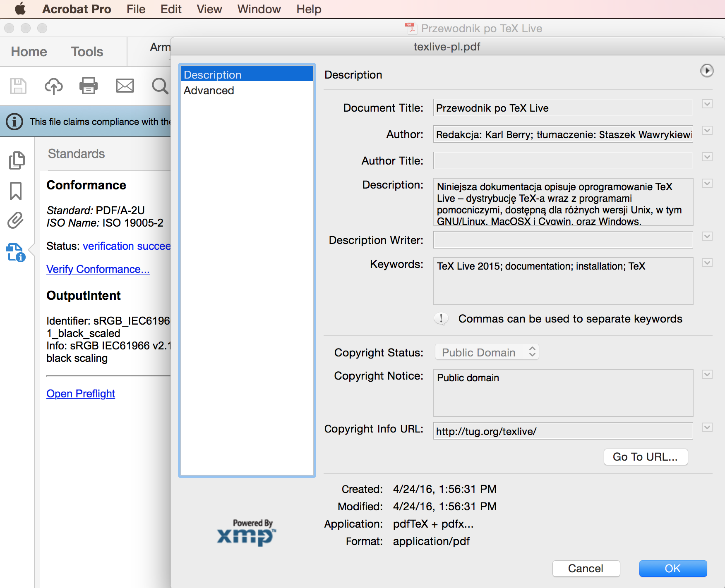Expand the Author field dropdown arrow

pos(707,131)
